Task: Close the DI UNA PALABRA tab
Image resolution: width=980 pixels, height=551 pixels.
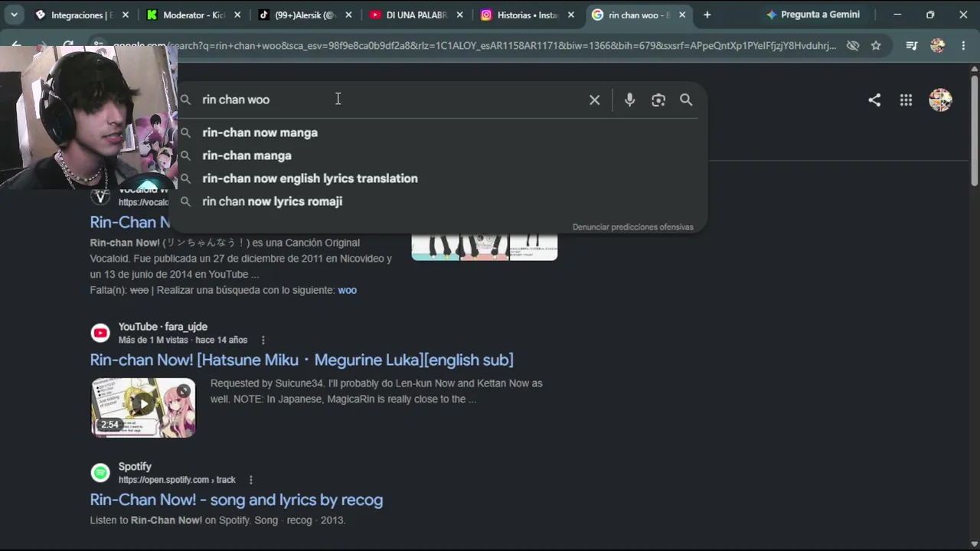Action: click(x=460, y=15)
